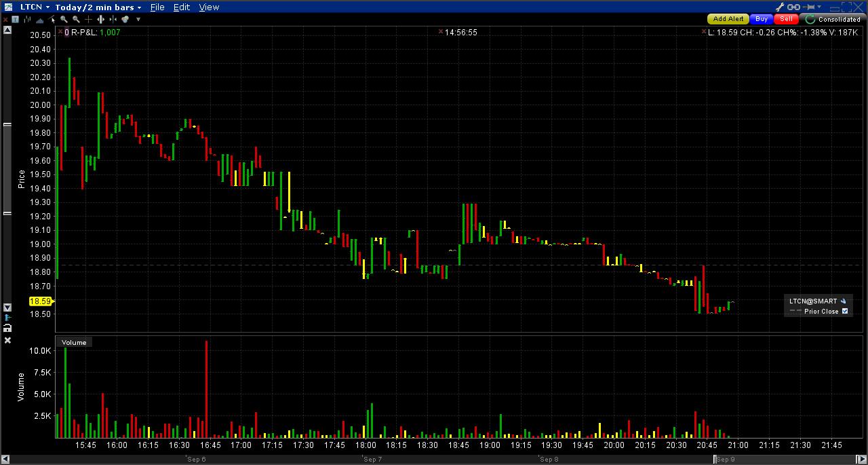Screen dimensions: 868x465
Task: Close the R-P&L label
Action: click(x=60, y=32)
